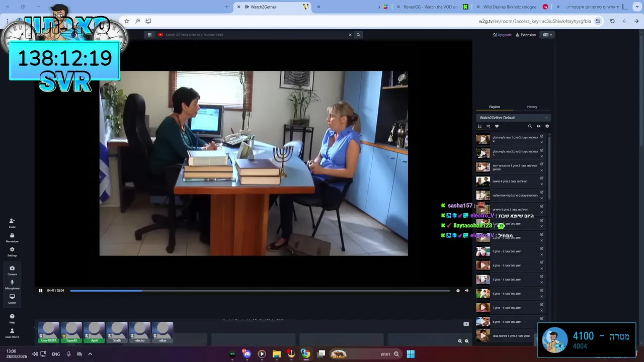Open the User-RRJTR profile icon
This screenshot has height=362, width=644.
pos(12,333)
